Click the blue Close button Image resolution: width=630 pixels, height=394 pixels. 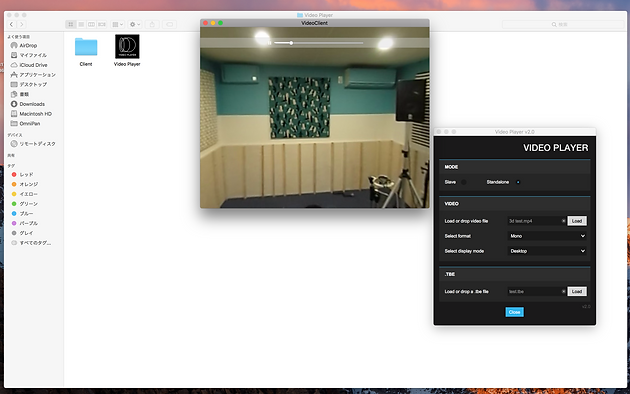click(x=514, y=312)
